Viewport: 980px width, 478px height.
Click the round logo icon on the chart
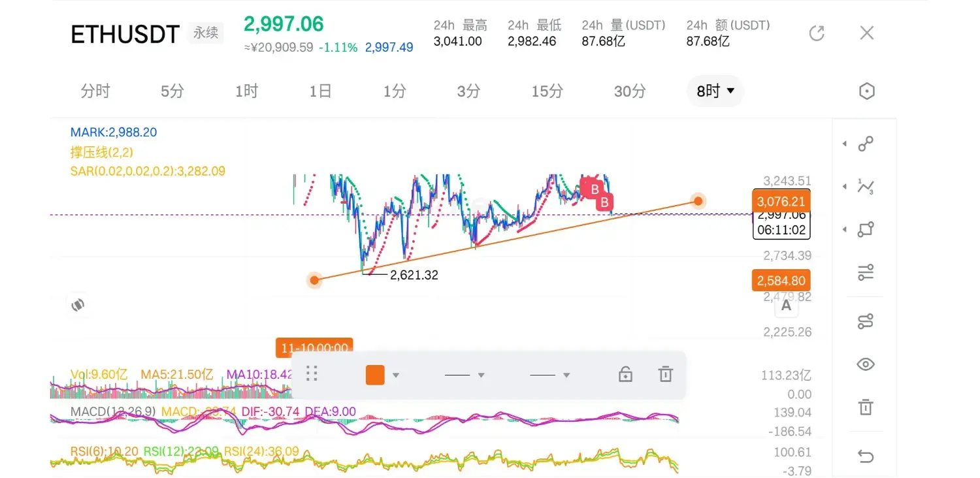coord(78,305)
